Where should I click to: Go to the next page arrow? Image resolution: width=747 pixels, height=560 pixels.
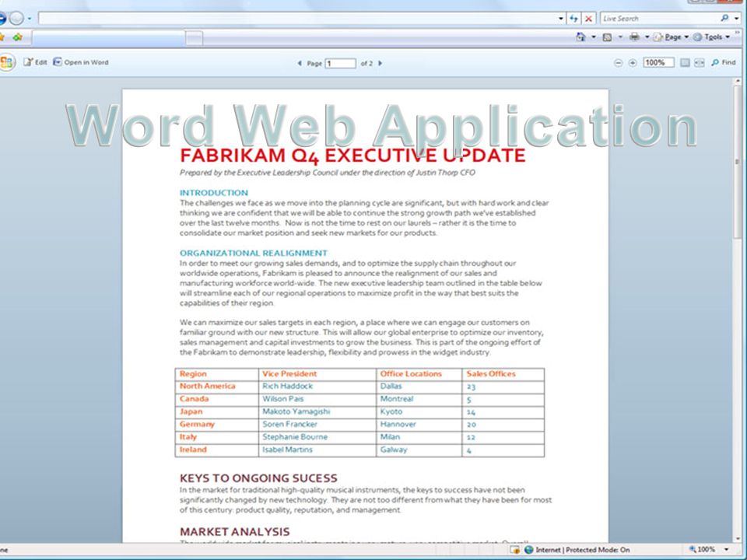point(381,63)
